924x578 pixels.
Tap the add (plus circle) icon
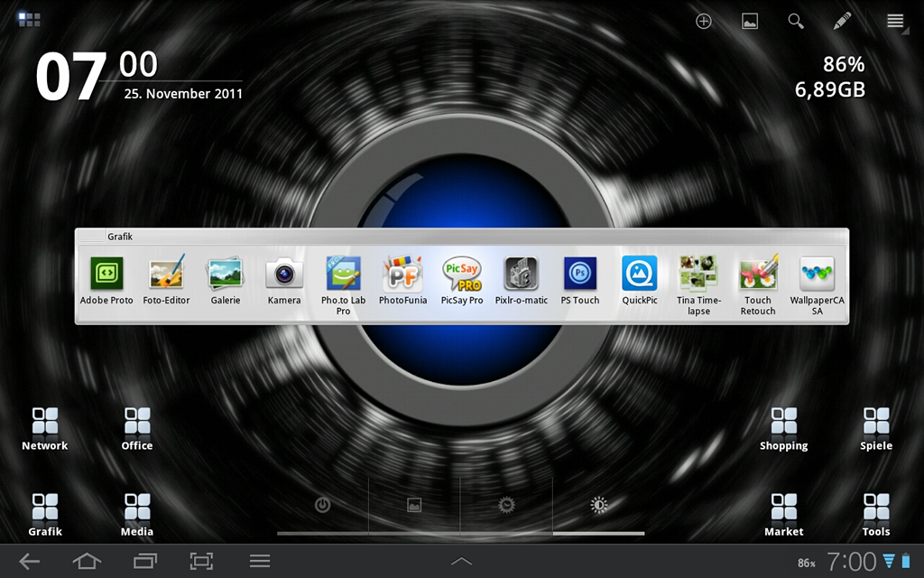tap(704, 22)
